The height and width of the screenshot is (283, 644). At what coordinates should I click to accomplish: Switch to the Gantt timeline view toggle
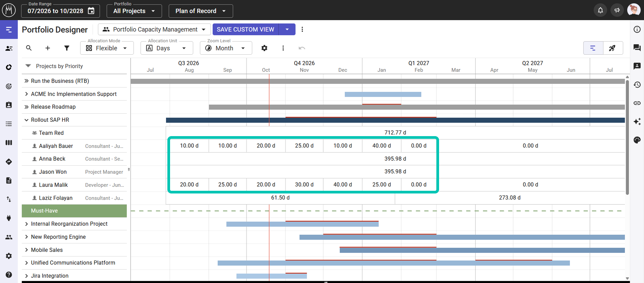click(x=593, y=48)
